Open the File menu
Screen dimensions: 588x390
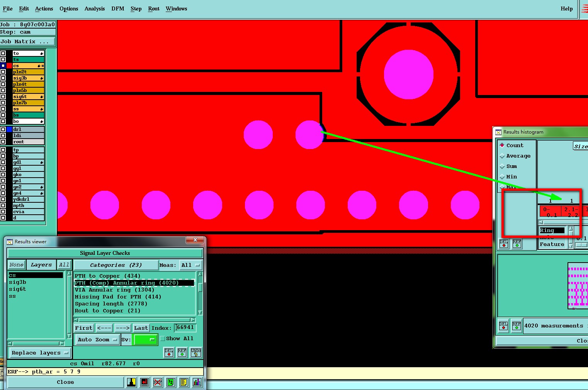coord(8,8)
